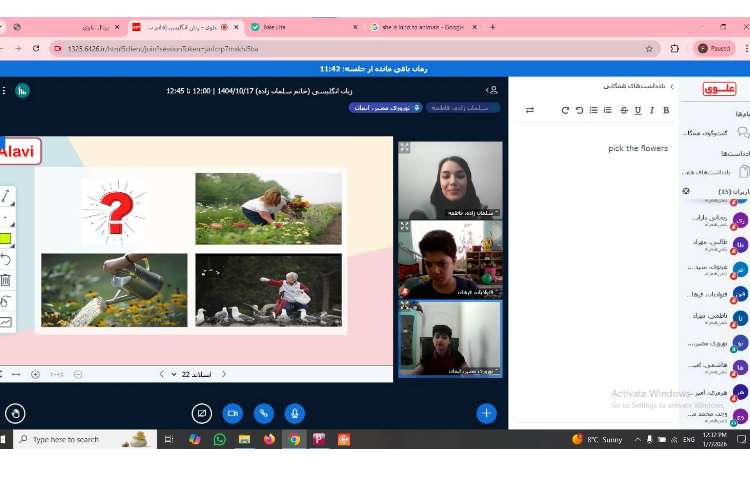The width and height of the screenshot is (750, 480).
Task: Toggle the audio phone button
Action: click(264, 413)
